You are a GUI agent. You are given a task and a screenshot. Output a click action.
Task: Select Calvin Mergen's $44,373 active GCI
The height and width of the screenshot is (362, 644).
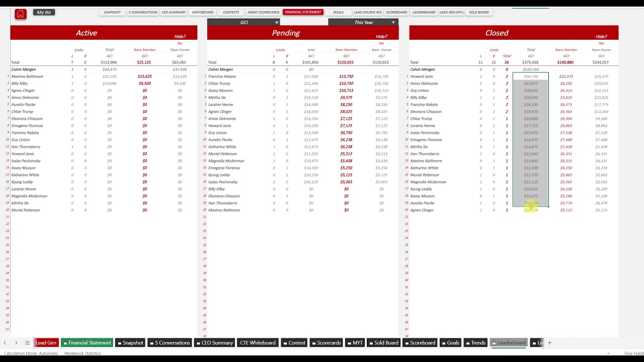(109, 69)
